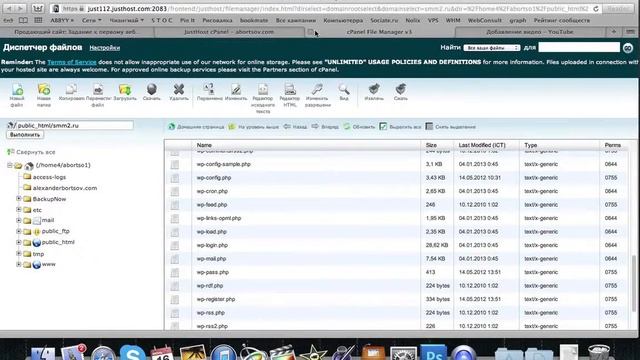Open the Сети bookmarks folder

point(91,20)
